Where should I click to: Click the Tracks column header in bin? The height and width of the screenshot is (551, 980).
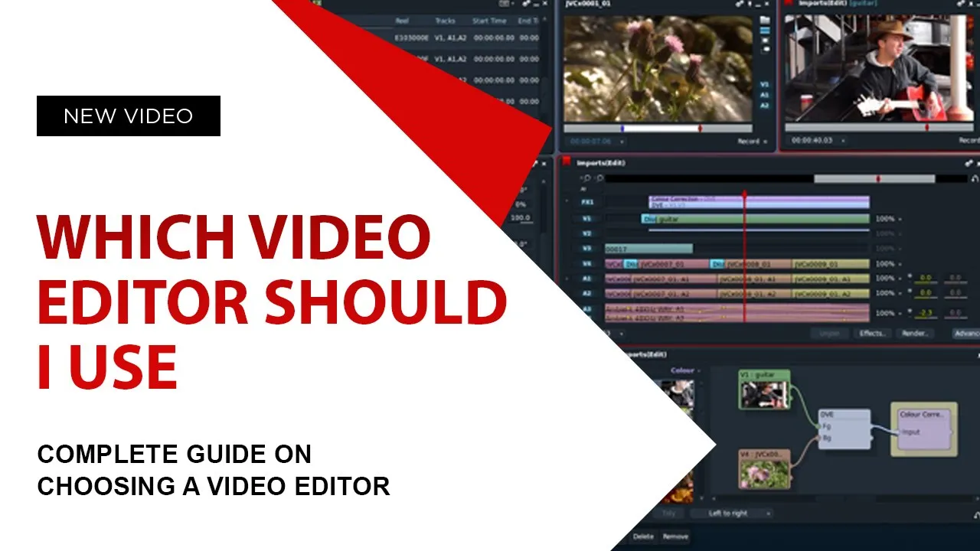coord(446,21)
